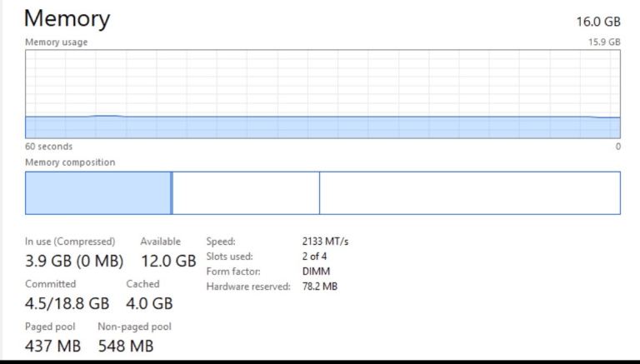The width and height of the screenshot is (640, 364).
Task: Click the blue In use segment of Memory composition
Action: [97, 193]
